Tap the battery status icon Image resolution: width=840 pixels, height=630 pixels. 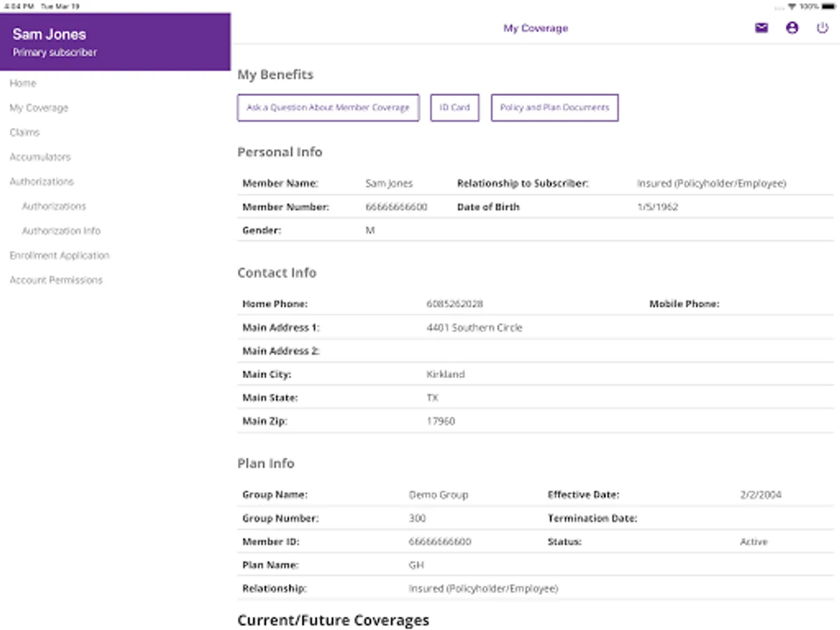pos(829,6)
